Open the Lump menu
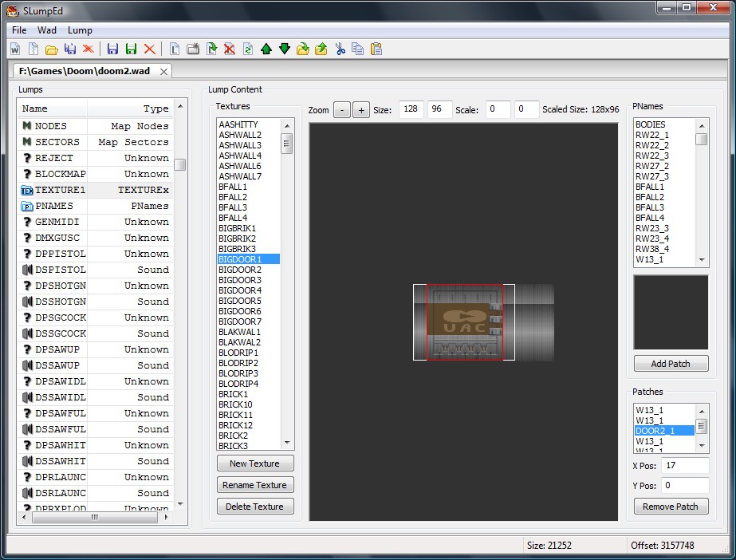The width and height of the screenshot is (736, 560). [x=80, y=30]
